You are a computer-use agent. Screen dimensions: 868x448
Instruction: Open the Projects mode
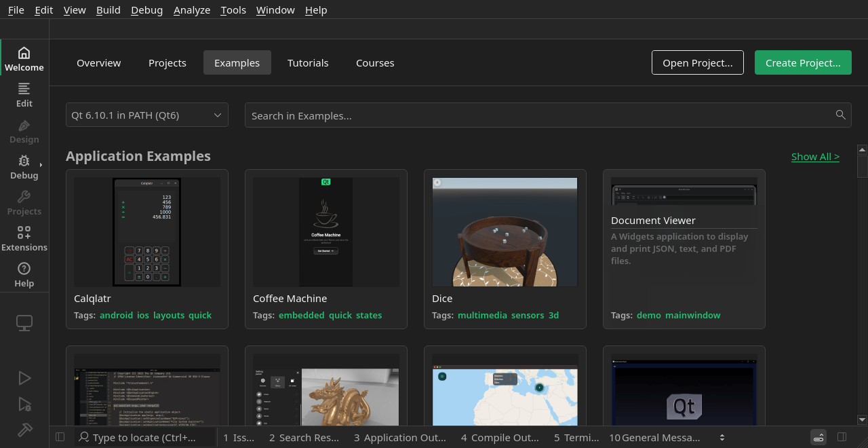point(24,202)
